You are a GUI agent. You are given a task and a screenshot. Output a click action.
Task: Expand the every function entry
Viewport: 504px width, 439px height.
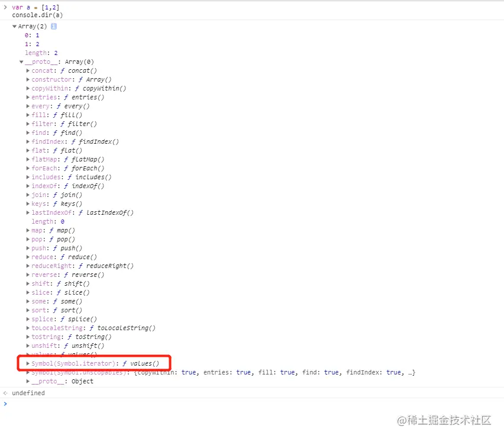[x=28, y=106]
